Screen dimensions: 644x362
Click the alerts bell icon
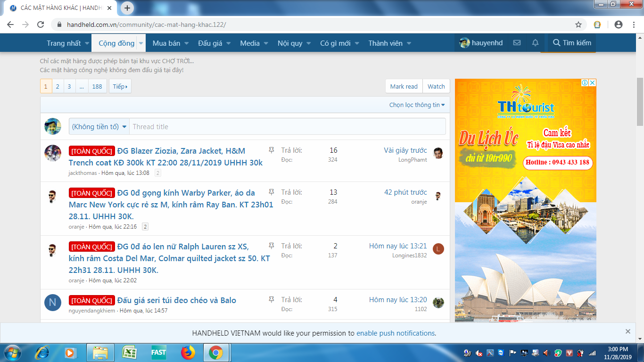(535, 43)
